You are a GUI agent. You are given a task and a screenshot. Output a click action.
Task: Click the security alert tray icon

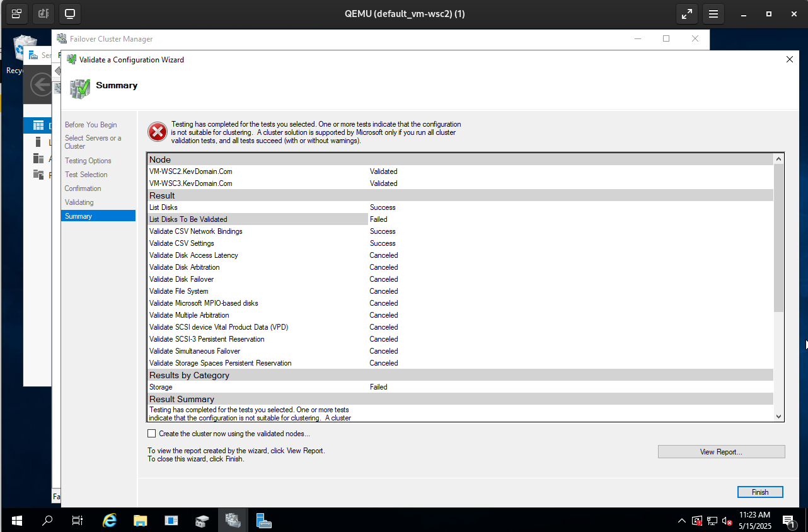click(697, 521)
